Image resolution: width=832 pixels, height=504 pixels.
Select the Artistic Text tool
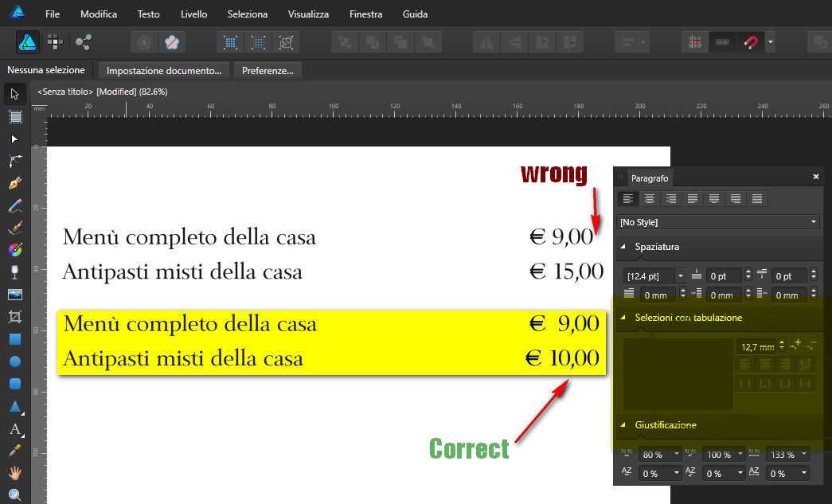[15, 428]
